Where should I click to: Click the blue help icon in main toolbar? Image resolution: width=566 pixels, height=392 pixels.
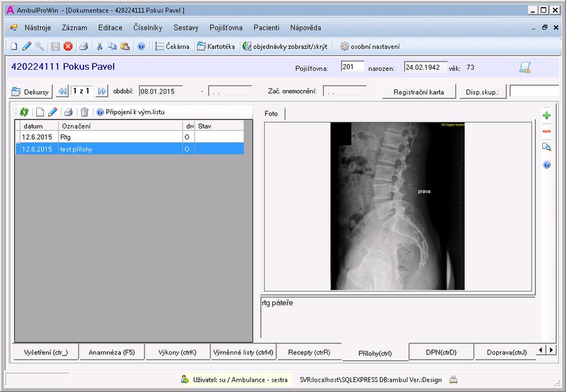(x=141, y=46)
